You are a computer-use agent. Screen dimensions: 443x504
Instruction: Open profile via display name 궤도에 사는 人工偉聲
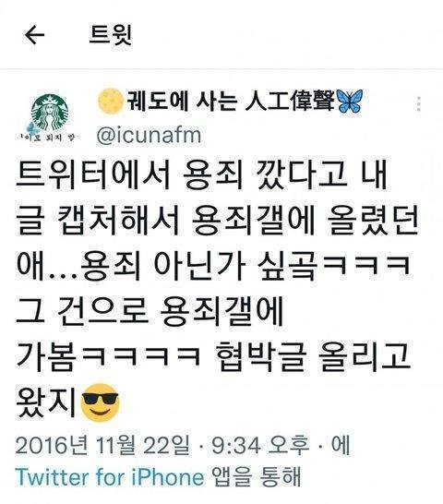(x=231, y=101)
